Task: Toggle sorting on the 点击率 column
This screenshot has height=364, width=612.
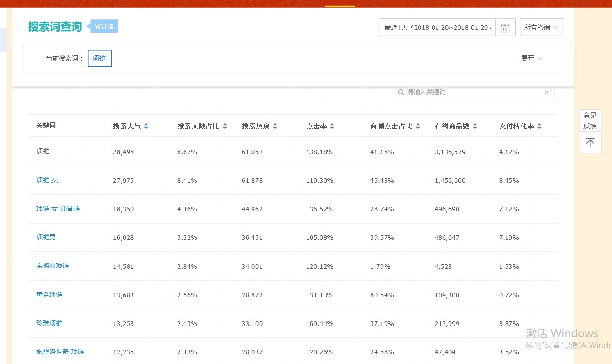Action: [332, 126]
